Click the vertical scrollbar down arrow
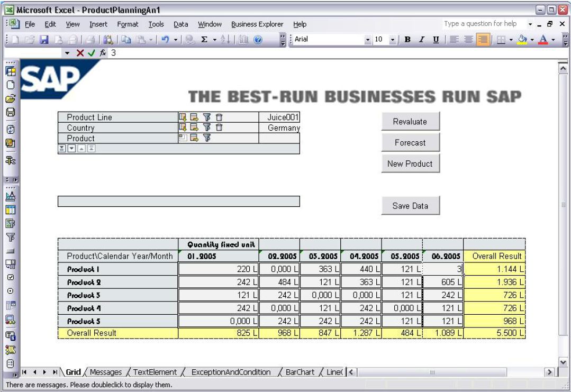The image size is (571, 392). point(563,362)
